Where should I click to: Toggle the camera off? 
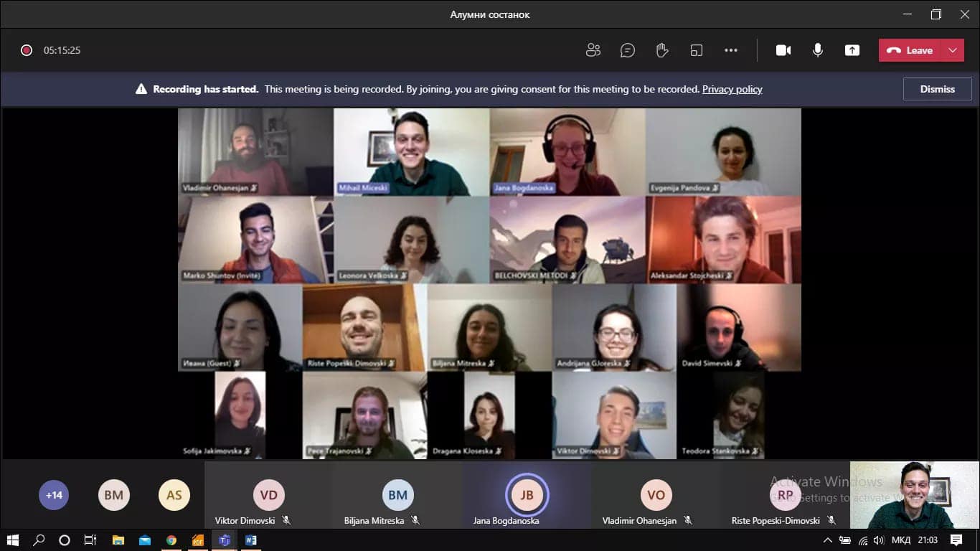click(783, 50)
